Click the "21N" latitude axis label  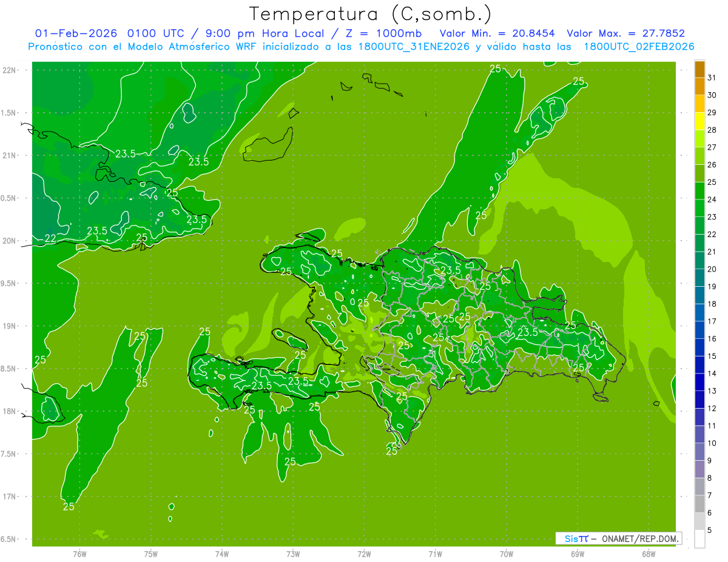9,155
